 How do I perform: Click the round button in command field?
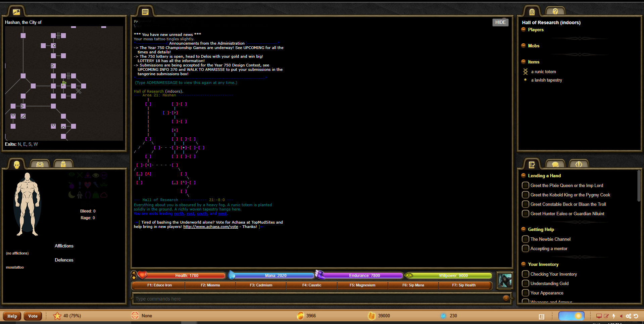pos(506,298)
